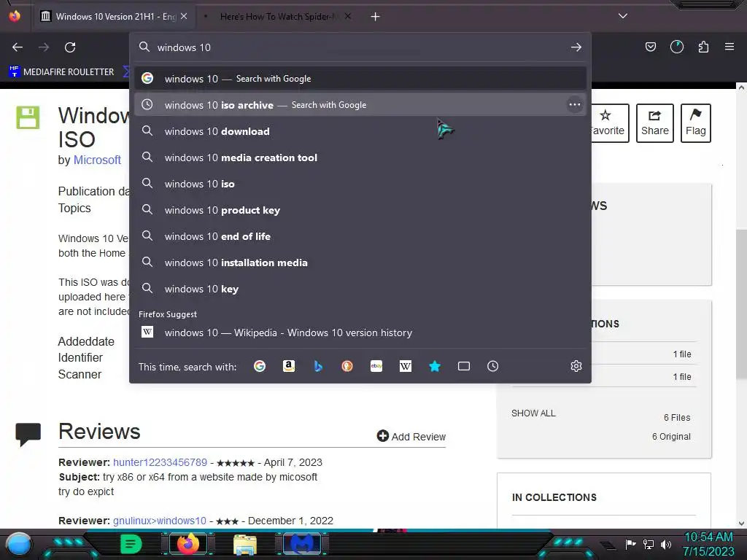Search bookmarks with the star icon
This screenshot has width=747, height=560.
(435, 366)
